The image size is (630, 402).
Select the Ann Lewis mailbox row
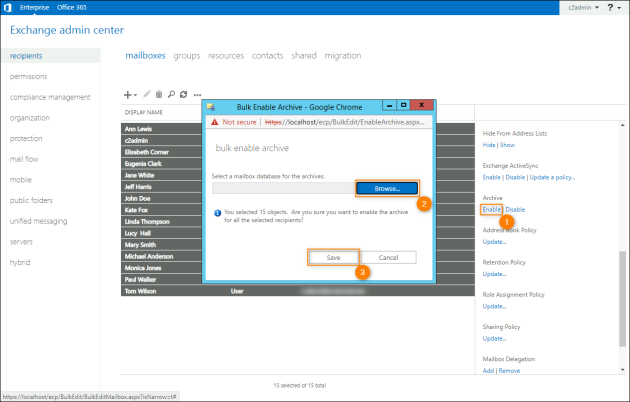298,129
